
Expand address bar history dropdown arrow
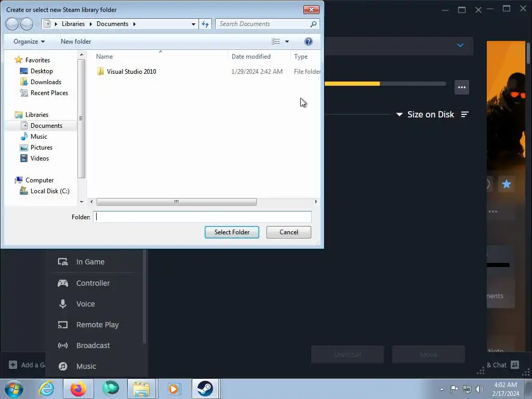tap(193, 24)
